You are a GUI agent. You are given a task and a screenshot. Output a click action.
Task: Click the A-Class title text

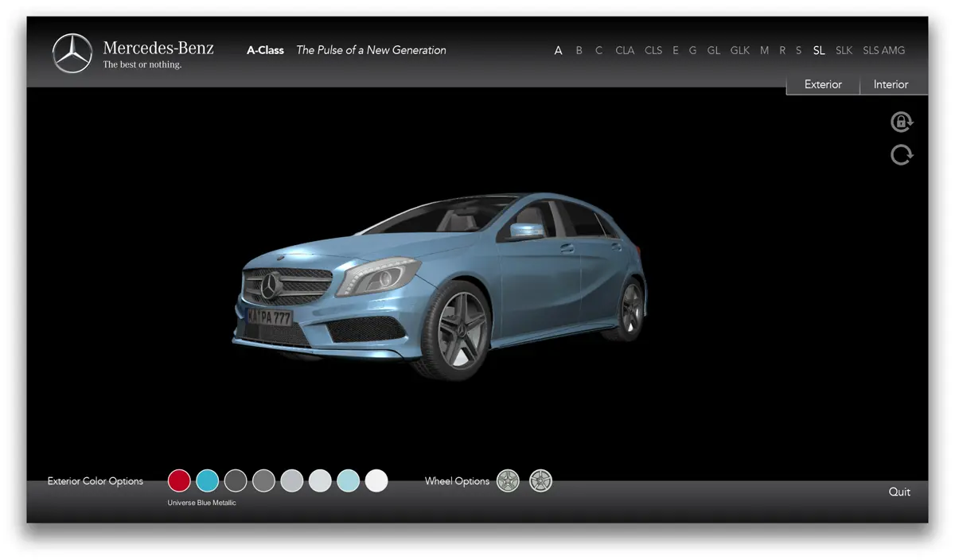click(265, 50)
